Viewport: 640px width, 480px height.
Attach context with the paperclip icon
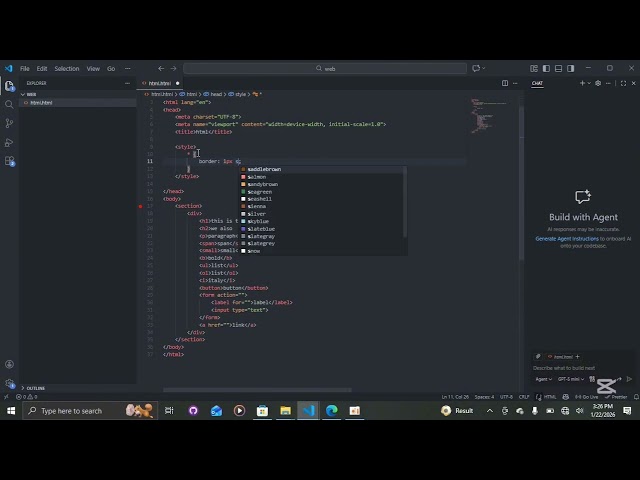[538, 356]
